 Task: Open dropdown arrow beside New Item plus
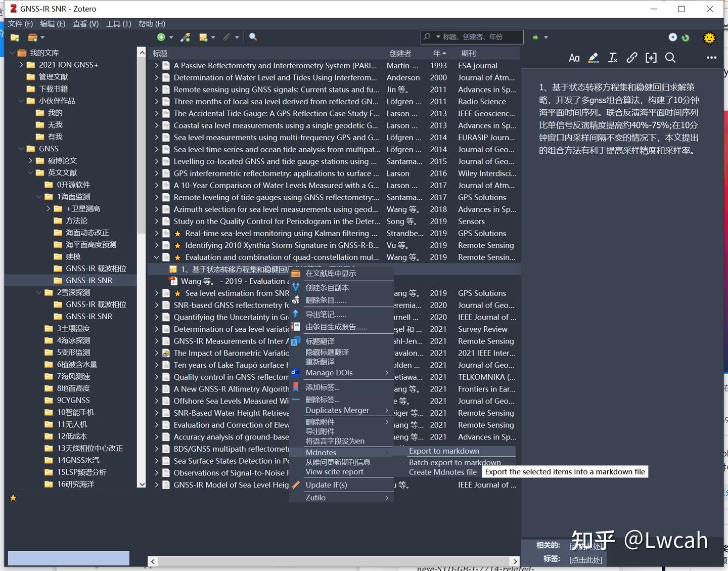pyautogui.click(x=171, y=37)
